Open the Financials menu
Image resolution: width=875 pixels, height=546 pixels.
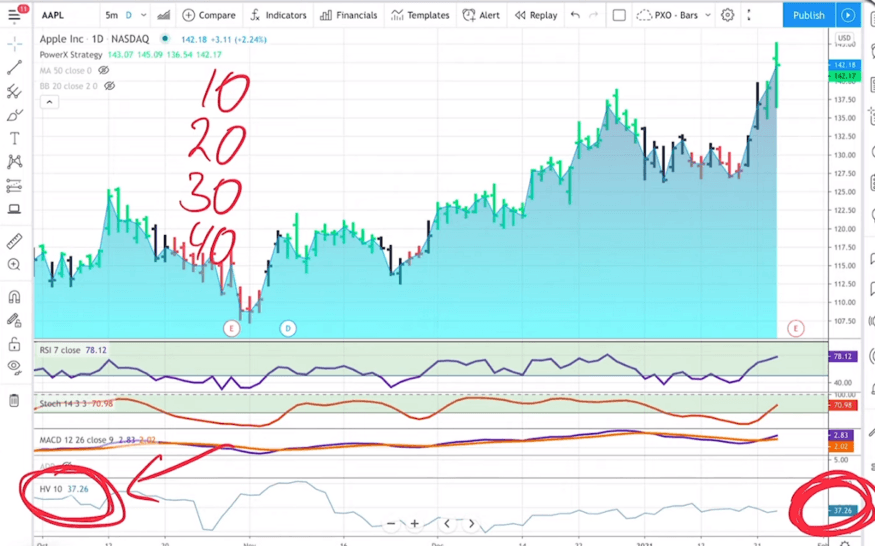[349, 15]
